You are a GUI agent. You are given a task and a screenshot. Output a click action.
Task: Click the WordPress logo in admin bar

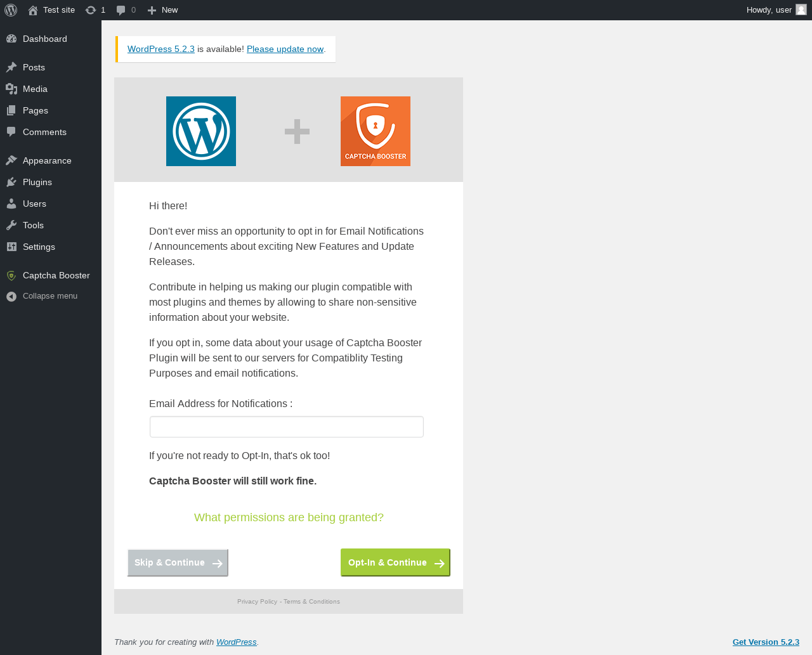click(x=11, y=10)
